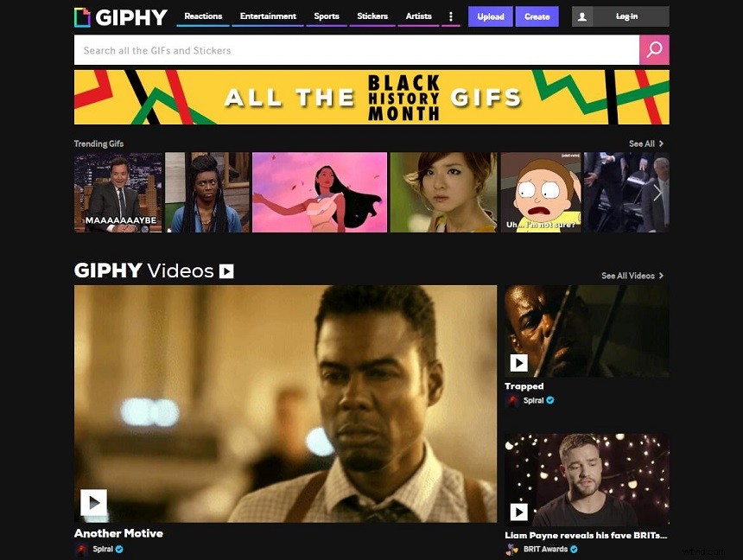Open the See All Videos link
The image size is (743, 560).
pyautogui.click(x=628, y=275)
